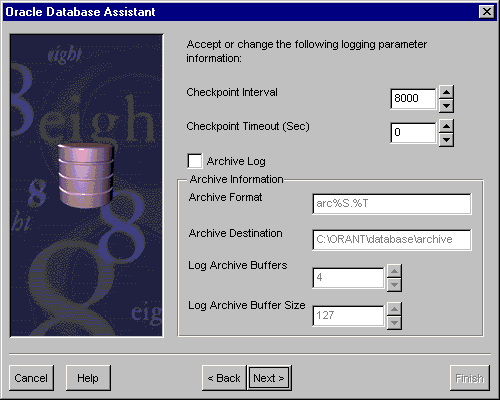Click into the Checkpoint Timeout field
500x400 pixels.
413,133
